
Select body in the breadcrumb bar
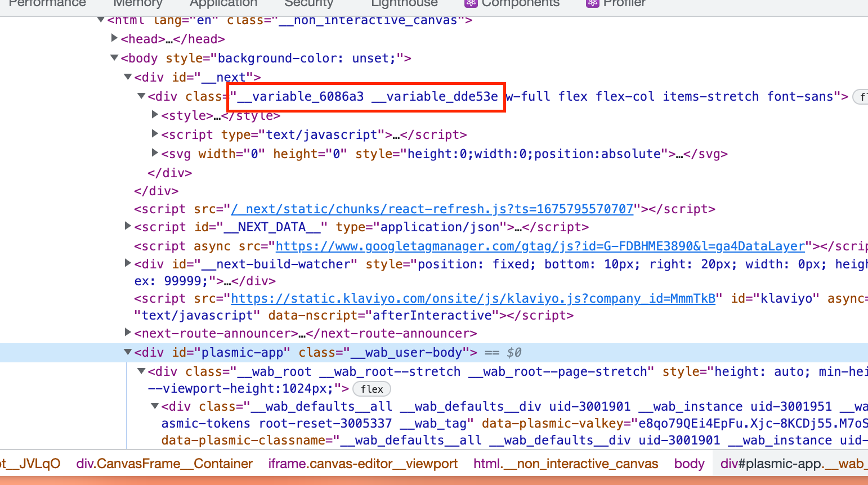click(689, 464)
